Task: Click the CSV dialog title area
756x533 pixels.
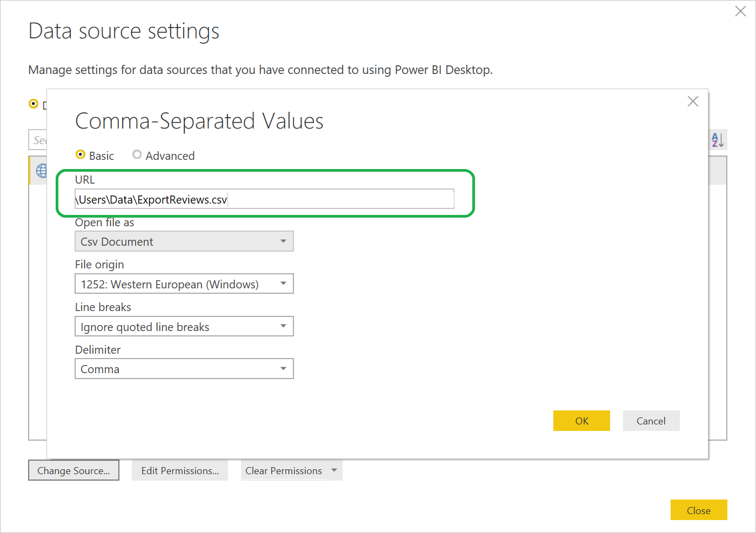Action: pyautogui.click(x=199, y=121)
